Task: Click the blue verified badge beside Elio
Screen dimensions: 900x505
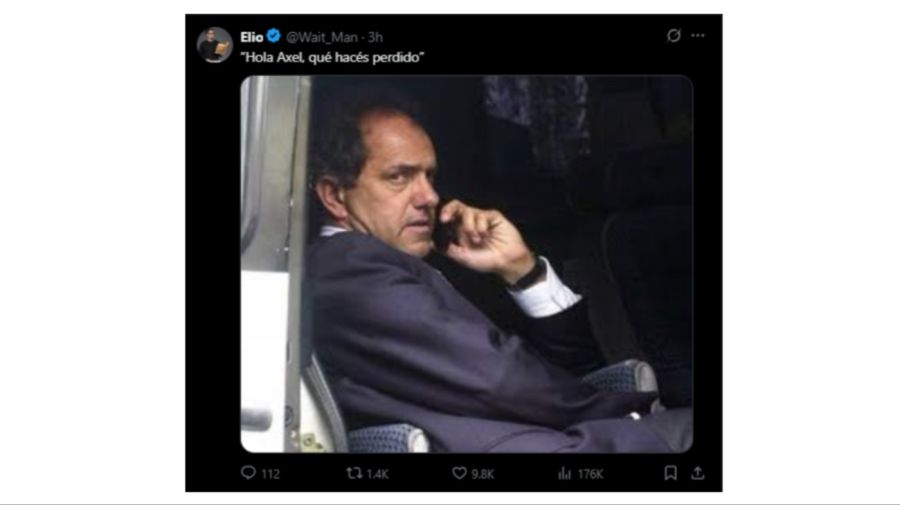Action: [x=273, y=36]
